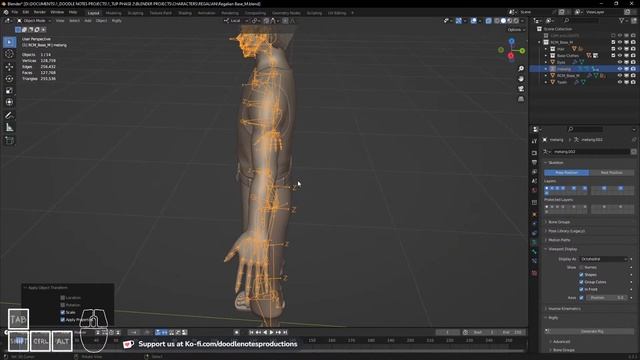Select the Select Box tool in viewport toolbar
The image size is (640, 360).
pos(9,42)
